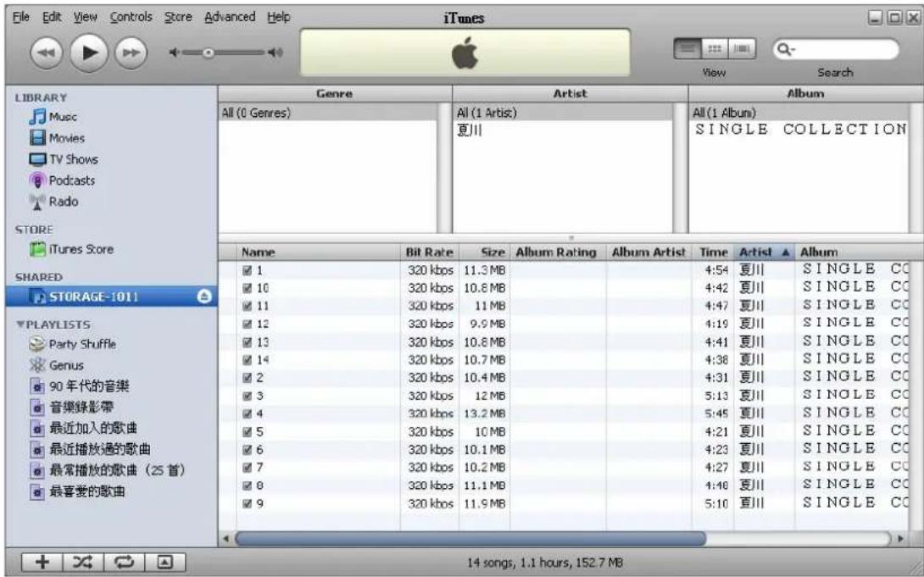Toggle shuffle playback mode
Viewport: 924px width, 577px height.
[84, 562]
